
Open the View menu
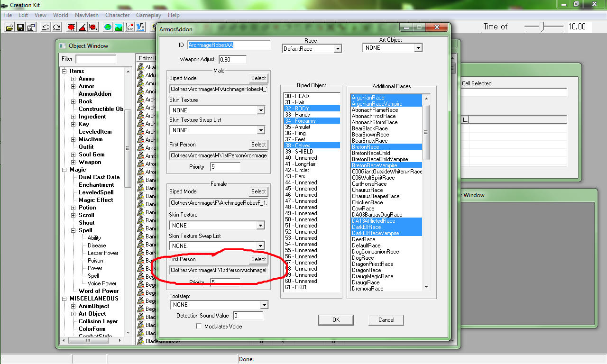40,15
